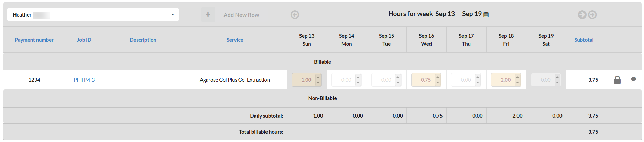Click the plus icon to add row

(x=208, y=14)
